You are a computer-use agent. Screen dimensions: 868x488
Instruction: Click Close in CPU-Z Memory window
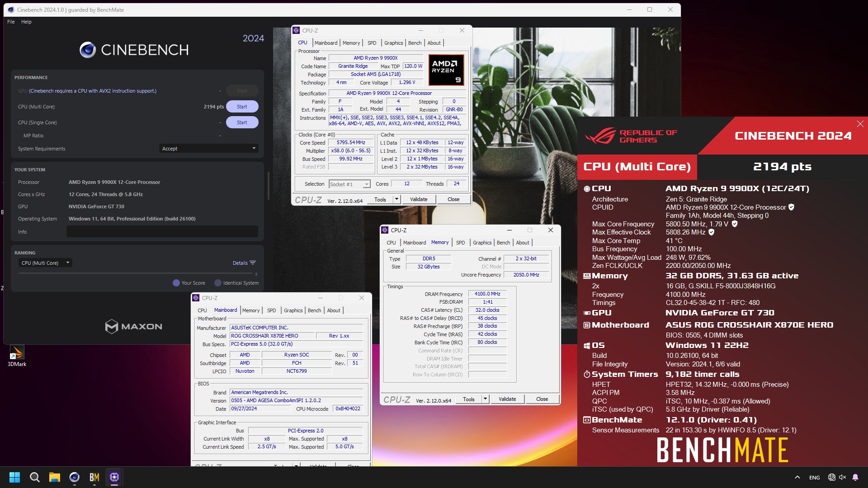[x=542, y=399]
